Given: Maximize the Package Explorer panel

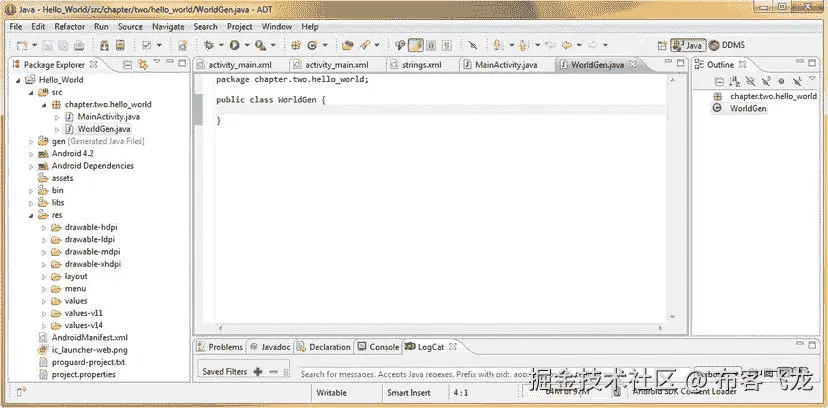Looking at the screenshot, I should pyautogui.click(x=182, y=63).
